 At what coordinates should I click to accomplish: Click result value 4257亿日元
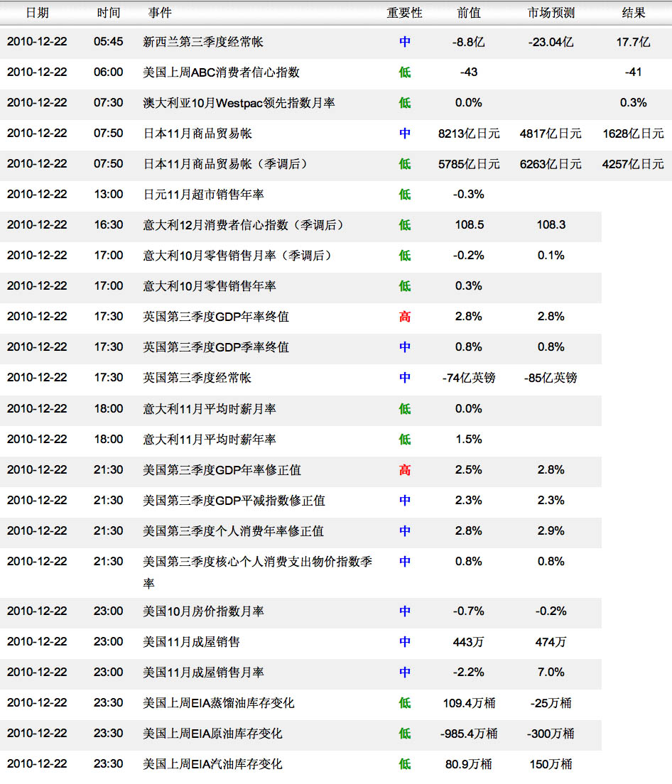pos(633,164)
